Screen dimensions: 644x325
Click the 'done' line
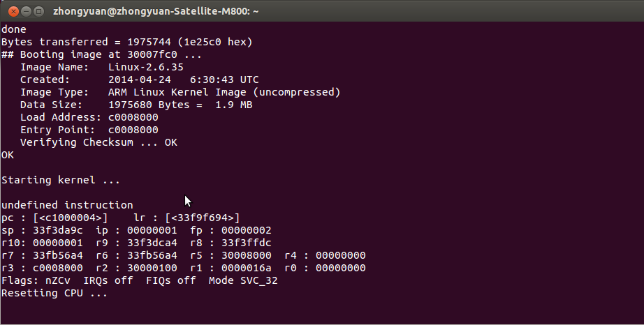pyautogui.click(x=13, y=29)
